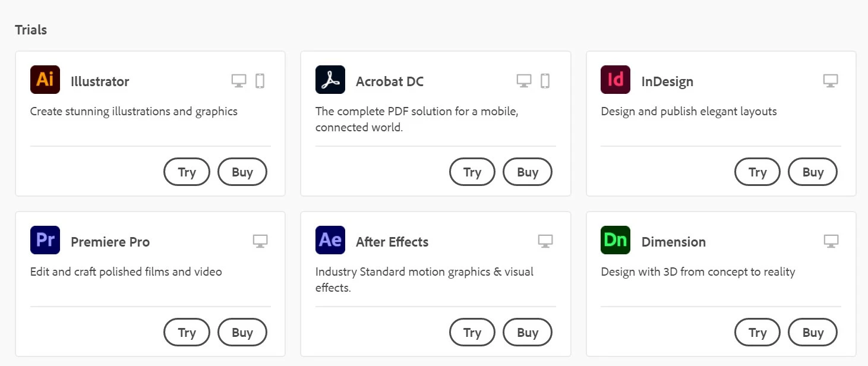Screen dimensions: 868x366
Task: Click "The complete PDF solution" description
Action: coord(417,119)
